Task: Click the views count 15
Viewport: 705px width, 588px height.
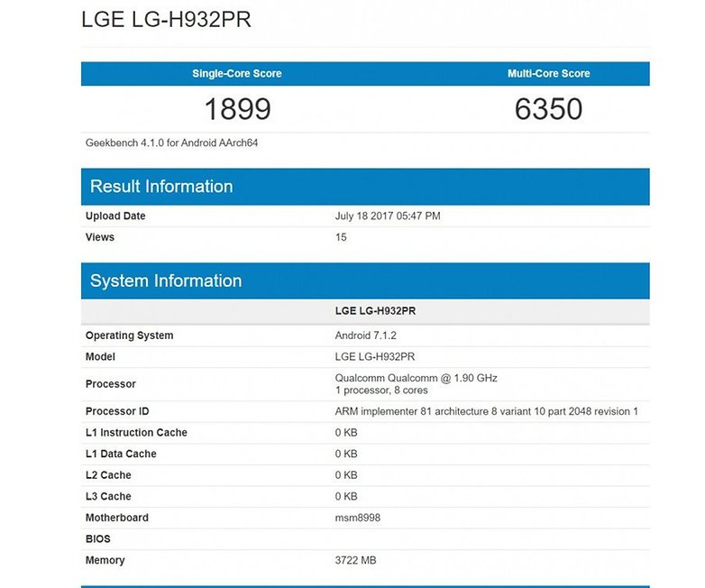Action: [341, 237]
